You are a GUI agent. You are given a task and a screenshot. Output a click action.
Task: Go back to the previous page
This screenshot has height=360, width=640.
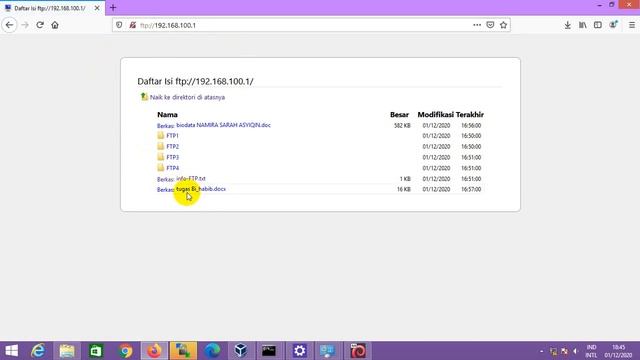pyautogui.click(x=9, y=25)
